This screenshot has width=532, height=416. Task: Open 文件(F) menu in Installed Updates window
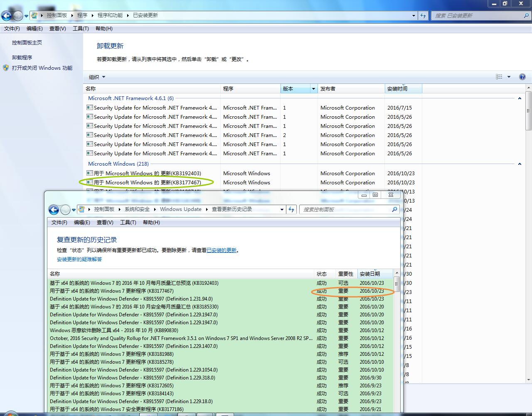12,29
